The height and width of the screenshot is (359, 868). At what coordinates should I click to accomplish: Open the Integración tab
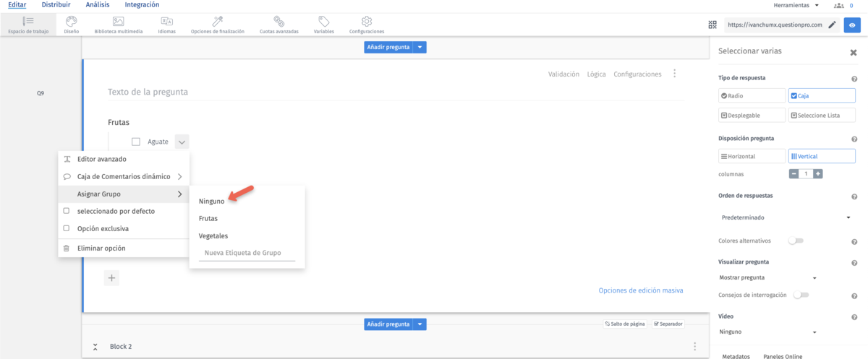pos(142,5)
